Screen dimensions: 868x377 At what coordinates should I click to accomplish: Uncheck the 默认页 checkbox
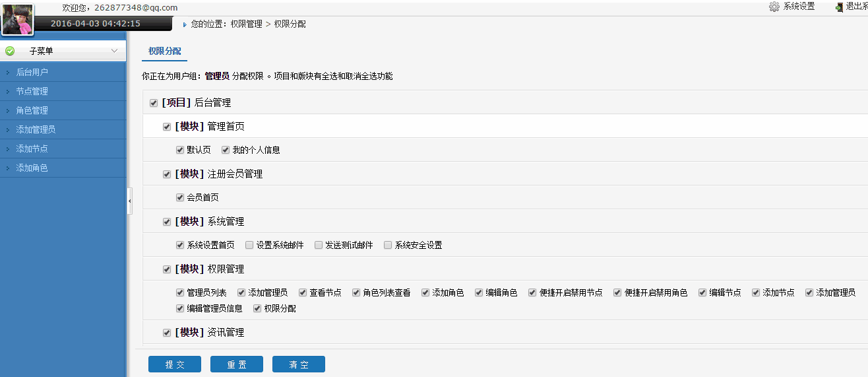coord(180,150)
